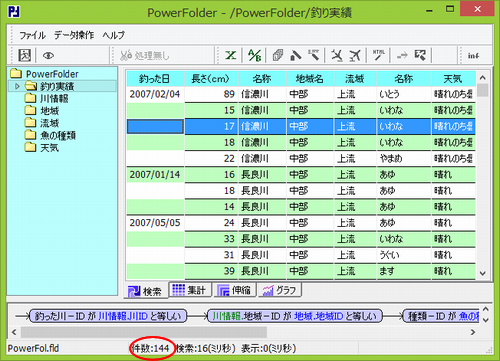Screen dimensions: 500x361
Task: Click the やまめ fish name cell
Action: tap(404, 159)
